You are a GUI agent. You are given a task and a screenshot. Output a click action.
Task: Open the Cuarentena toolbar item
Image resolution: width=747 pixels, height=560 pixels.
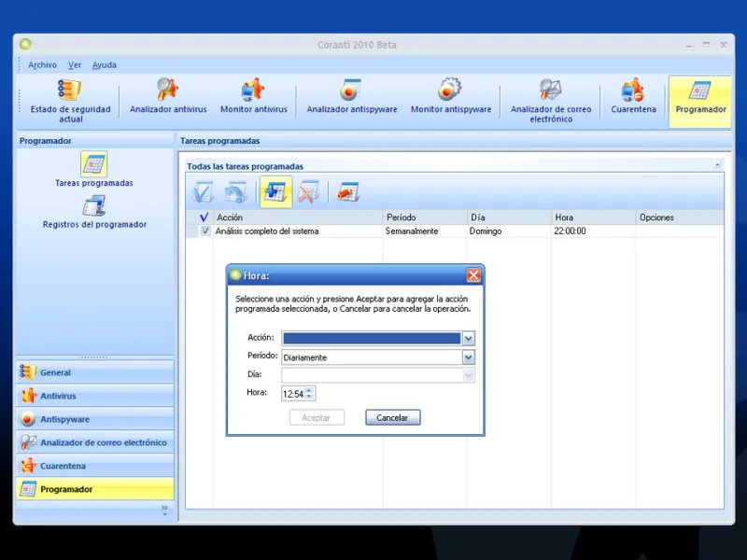633,97
